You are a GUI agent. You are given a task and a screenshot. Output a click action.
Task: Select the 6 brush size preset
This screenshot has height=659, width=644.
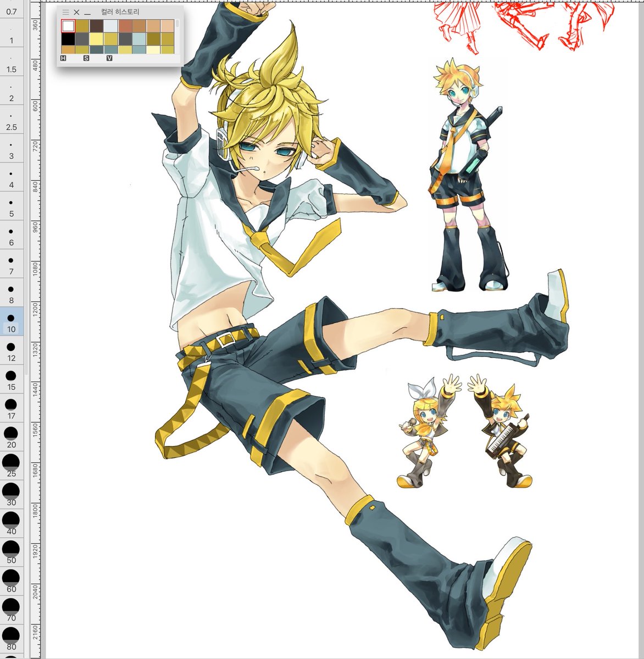(11, 235)
